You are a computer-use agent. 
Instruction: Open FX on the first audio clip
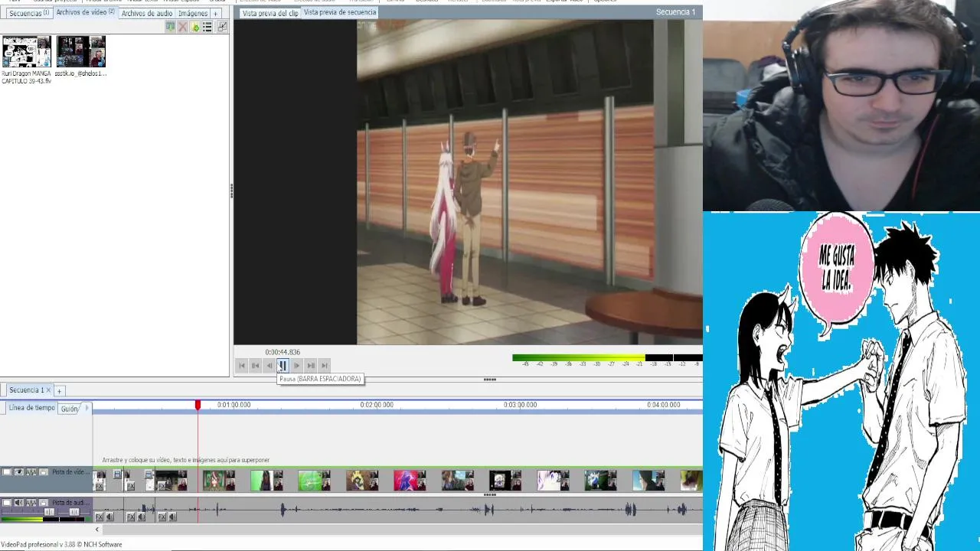(x=100, y=517)
